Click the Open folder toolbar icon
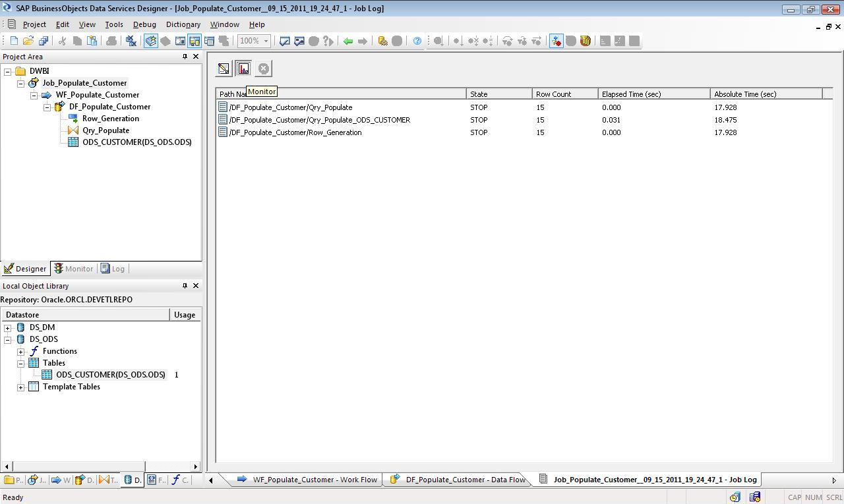The height and width of the screenshot is (504, 844). [28, 41]
